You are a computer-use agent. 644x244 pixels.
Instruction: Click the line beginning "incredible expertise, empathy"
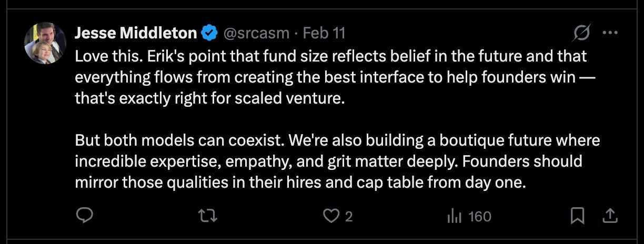pyautogui.click(x=328, y=161)
